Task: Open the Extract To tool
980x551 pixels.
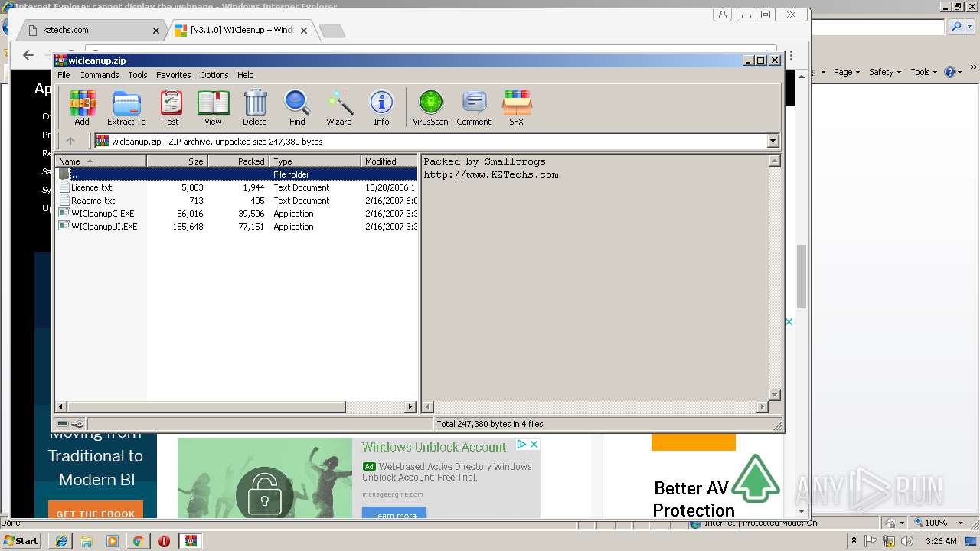Action: coord(126,108)
